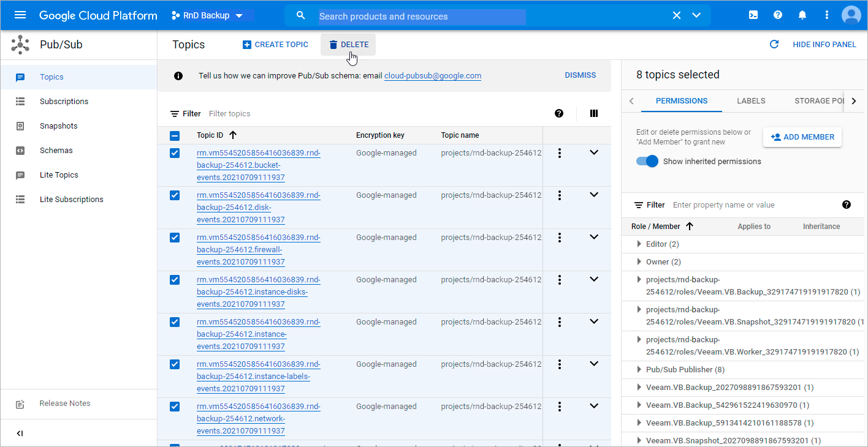Open the three-dot menu for instance-disks-events topic
Image resolution: width=868 pixels, height=447 pixels.
[560, 280]
